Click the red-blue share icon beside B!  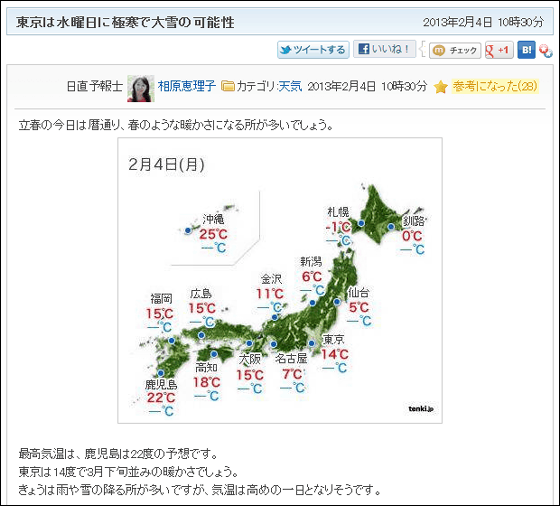pyautogui.click(x=546, y=51)
